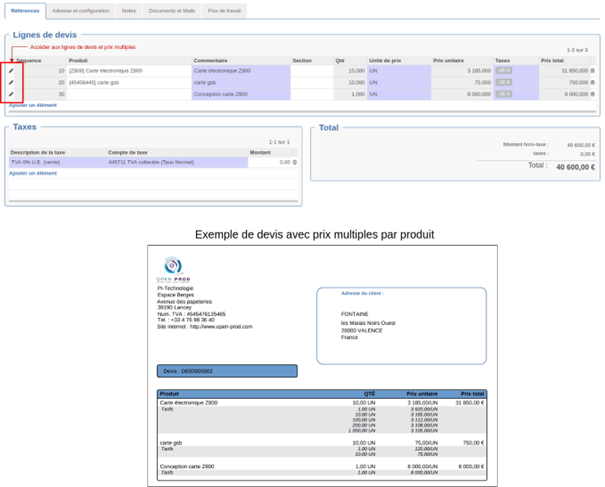The image size is (605, 487).
Task: Click Ajouter un élément under Lignes de devis
Action: (x=33, y=105)
